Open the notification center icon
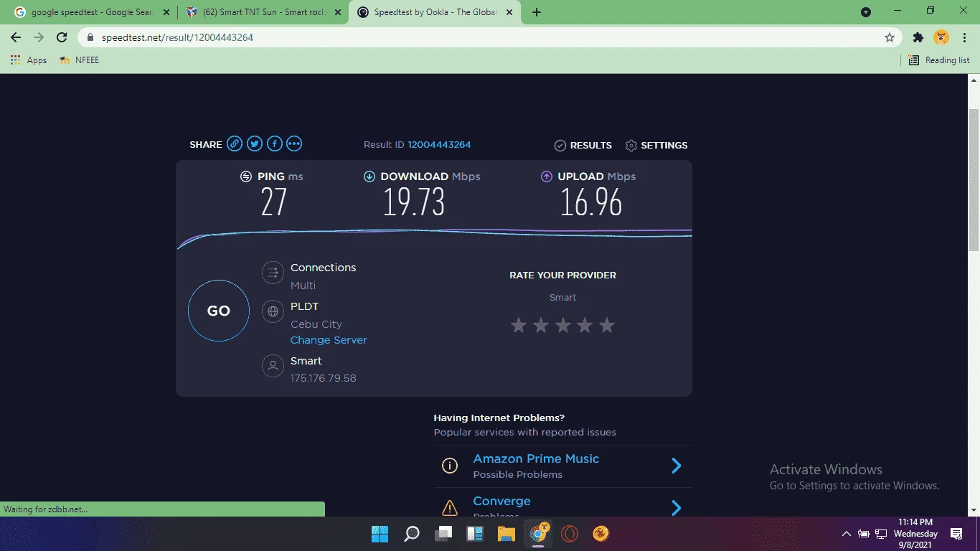 pyautogui.click(x=956, y=534)
